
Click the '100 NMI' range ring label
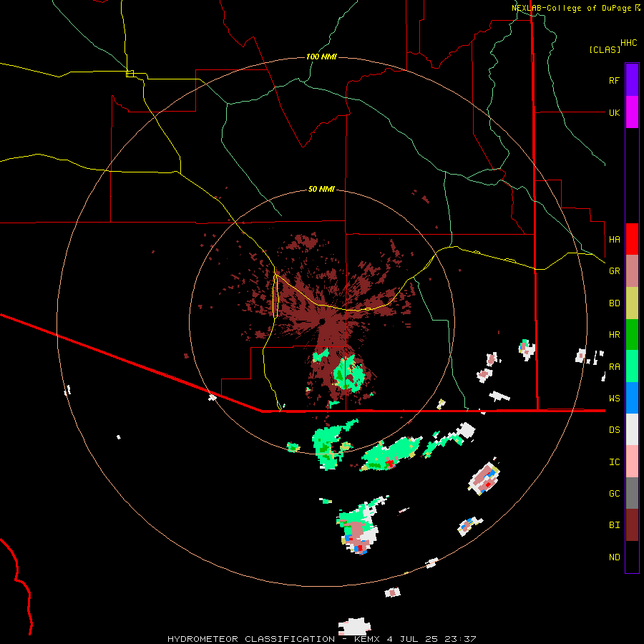point(321,57)
